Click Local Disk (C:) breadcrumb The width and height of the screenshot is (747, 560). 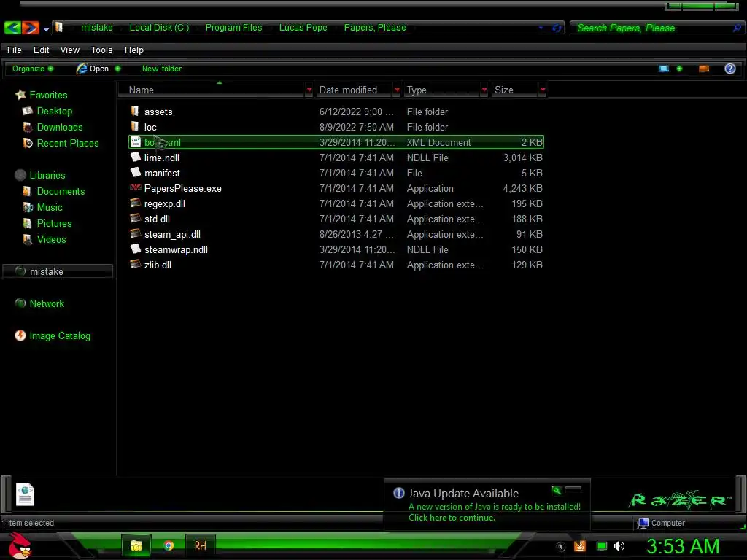click(x=159, y=28)
